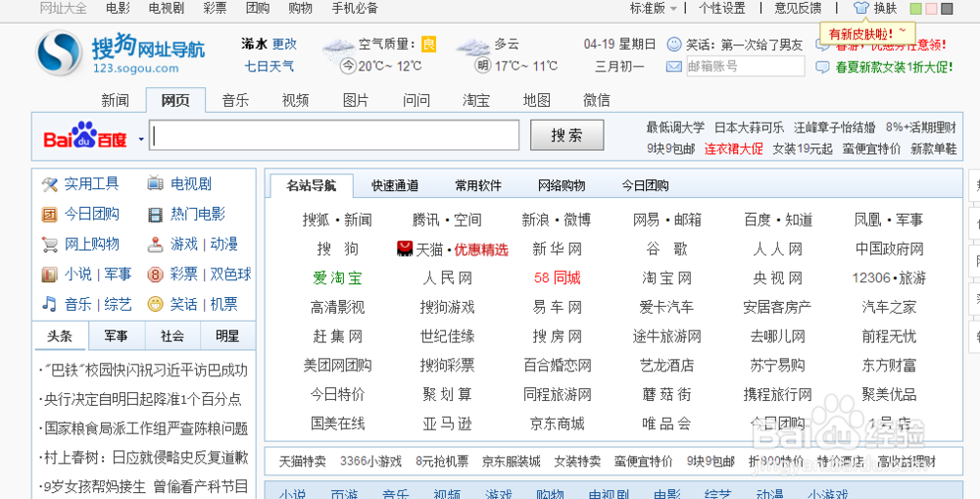Click the 彩票 lottery ball icon
The image size is (980, 499).
pos(155,274)
